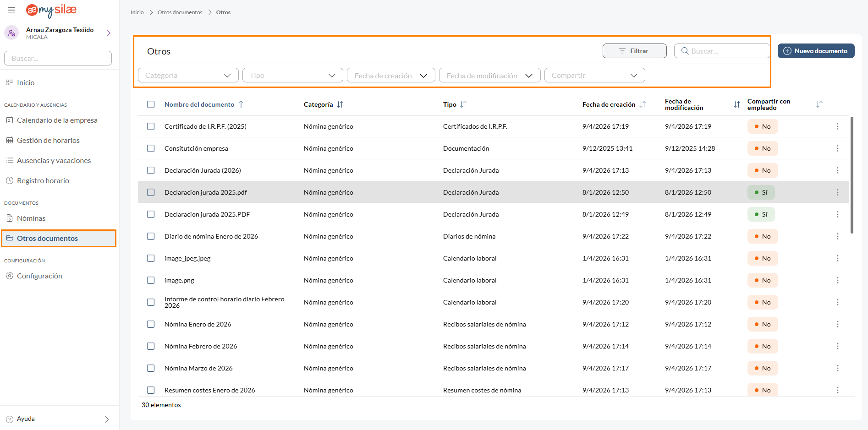Tick checkbox for Nómina Febrero de 2026

151,346
